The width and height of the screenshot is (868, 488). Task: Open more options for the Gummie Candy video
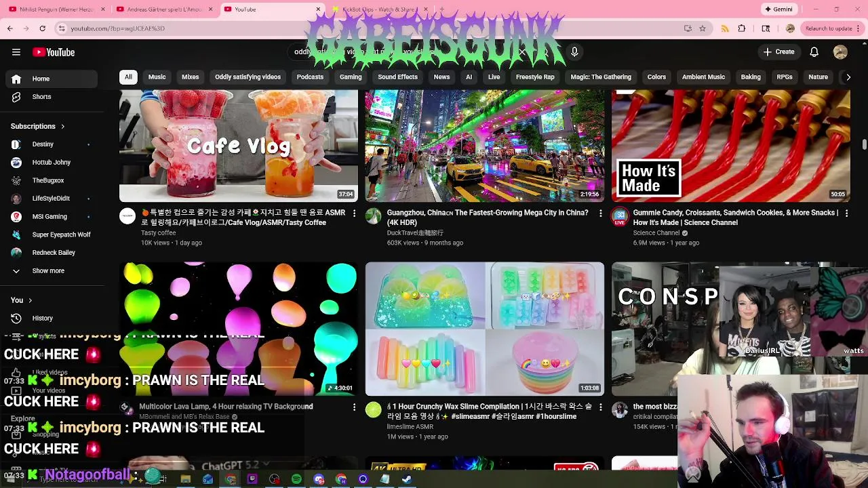pos(846,213)
